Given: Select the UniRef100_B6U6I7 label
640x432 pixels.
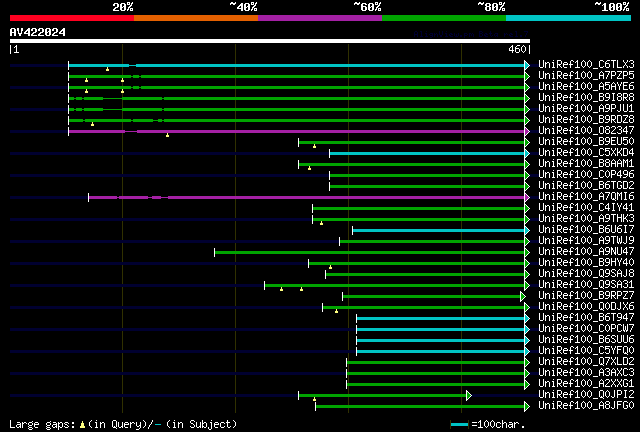Looking at the screenshot, I should click(x=586, y=230).
